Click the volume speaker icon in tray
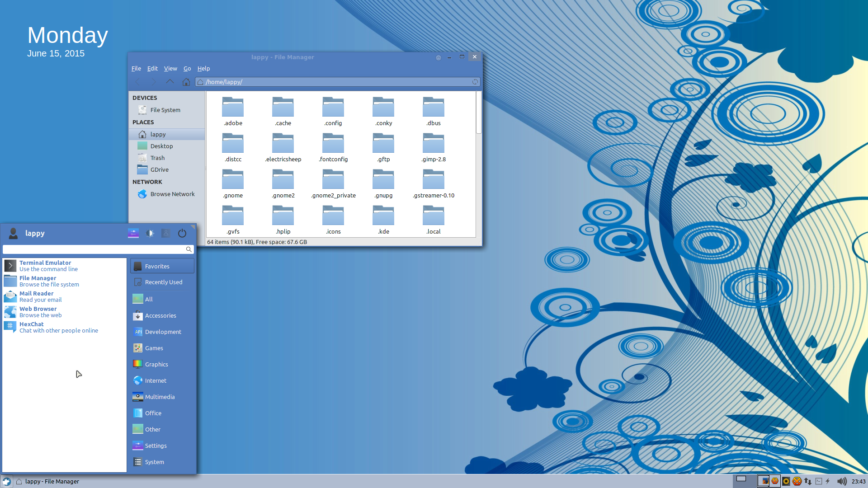 pos(841,481)
